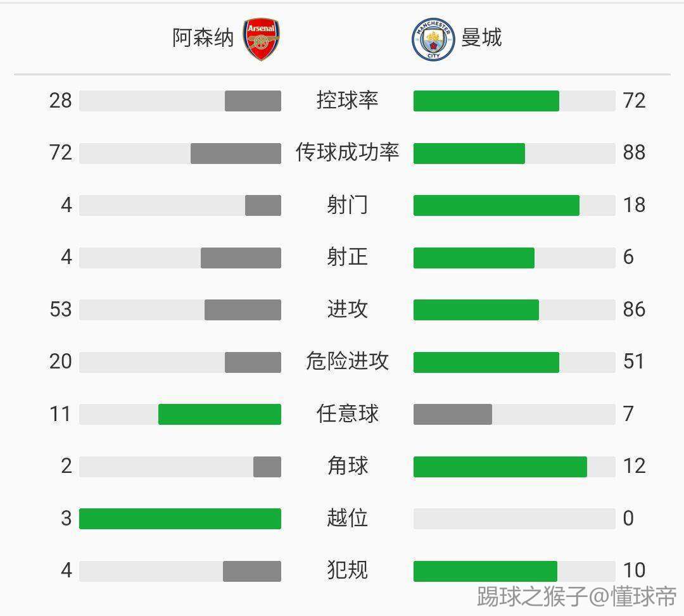The height and width of the screenshot is (616, 684).
Task: Tap the 踢球之猴子@懂球帝 watermark text
Action: coord(576,597)
